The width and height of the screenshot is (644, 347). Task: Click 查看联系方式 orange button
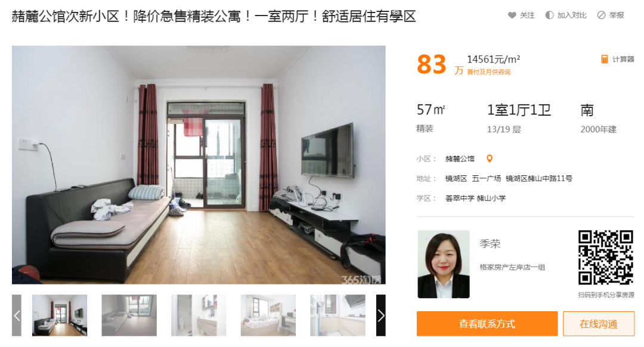coord(487,324)
